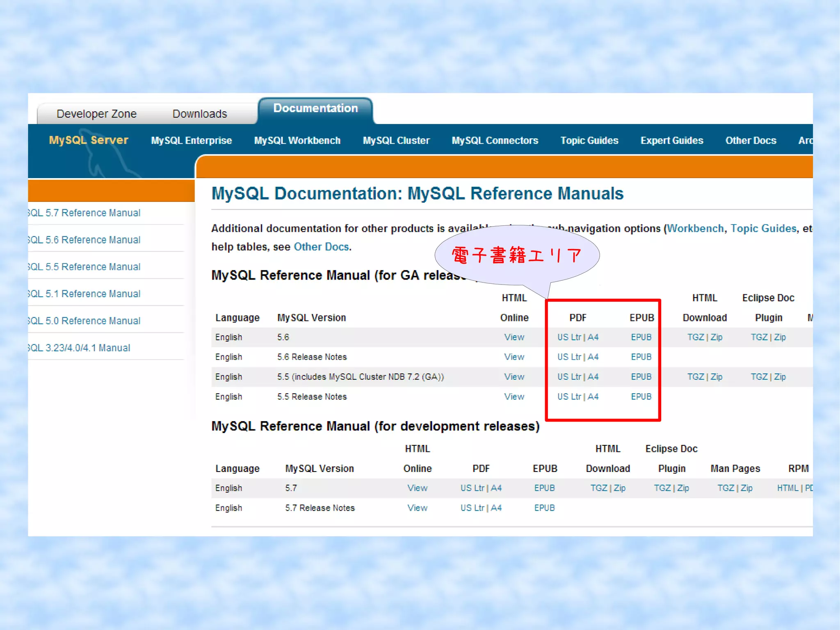Image resolution: width=840 pixels, height=630 pixels.
Task: Switch to the Downloads tab
Action: [x=199, y=114]
